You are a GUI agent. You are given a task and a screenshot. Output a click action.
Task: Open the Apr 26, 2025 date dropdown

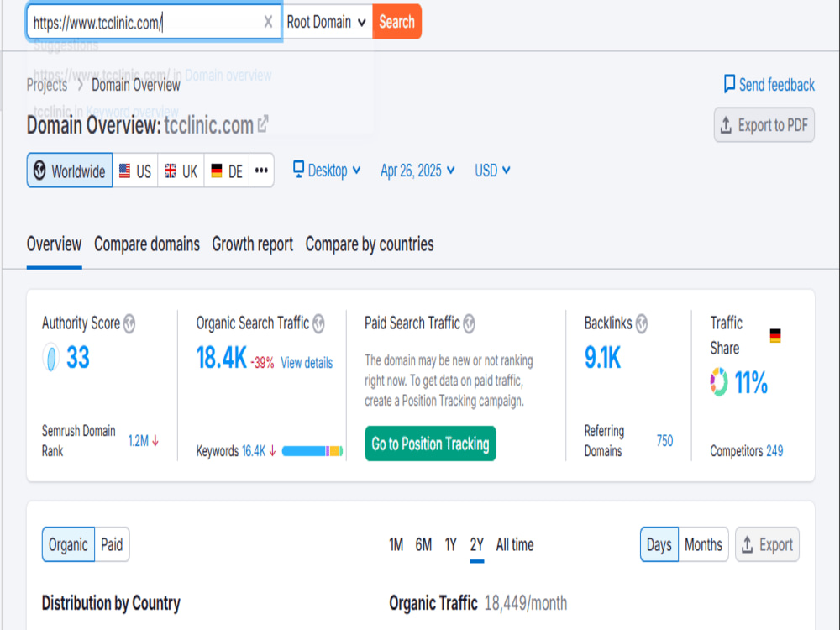click(417, 171)
